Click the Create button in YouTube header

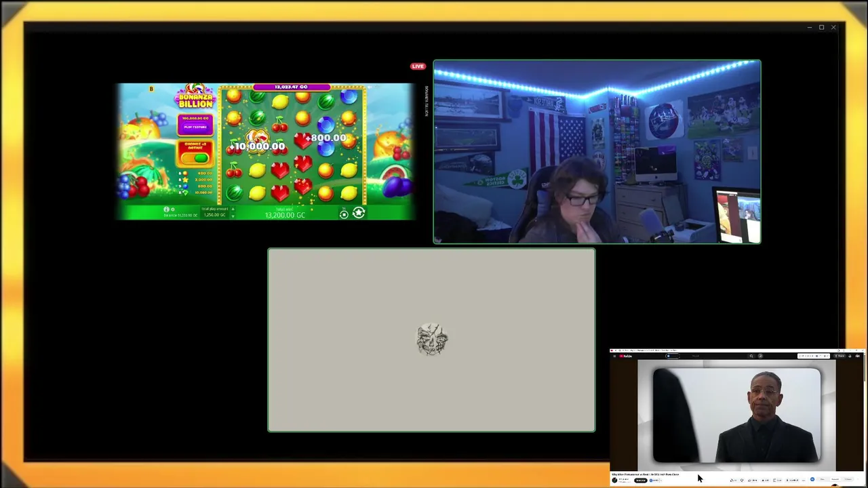point(840,356)
